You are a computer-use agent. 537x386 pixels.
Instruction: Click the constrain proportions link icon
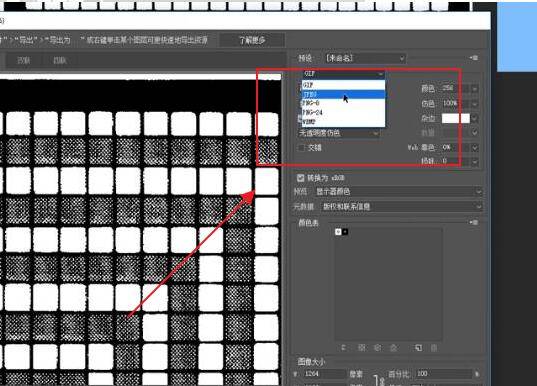click(380, 380)
